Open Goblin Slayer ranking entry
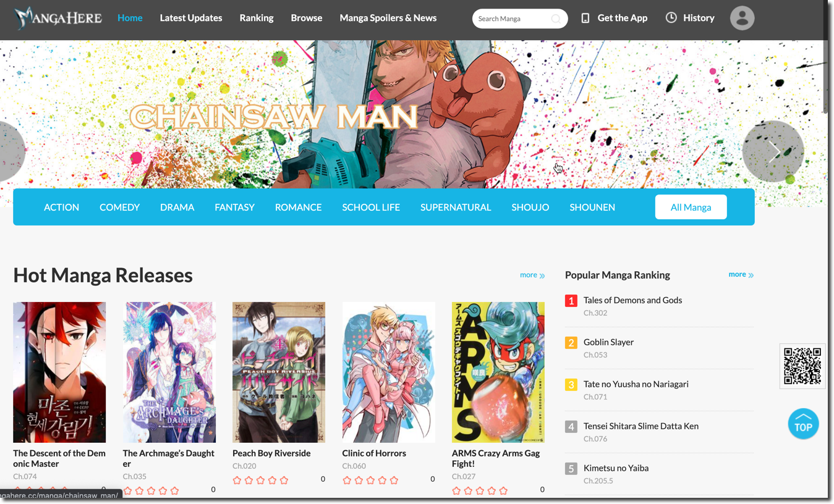The width and height of the screenshot is (834, 504). pos(608,342)
